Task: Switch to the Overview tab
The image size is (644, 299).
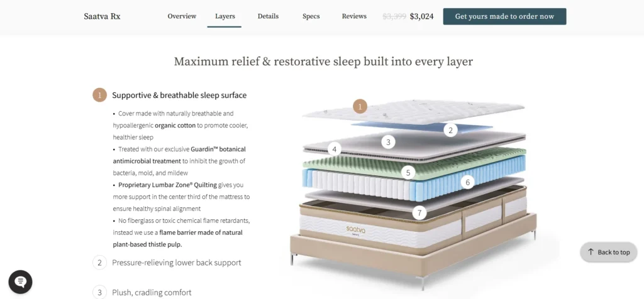Action: [x=182, y=16]
